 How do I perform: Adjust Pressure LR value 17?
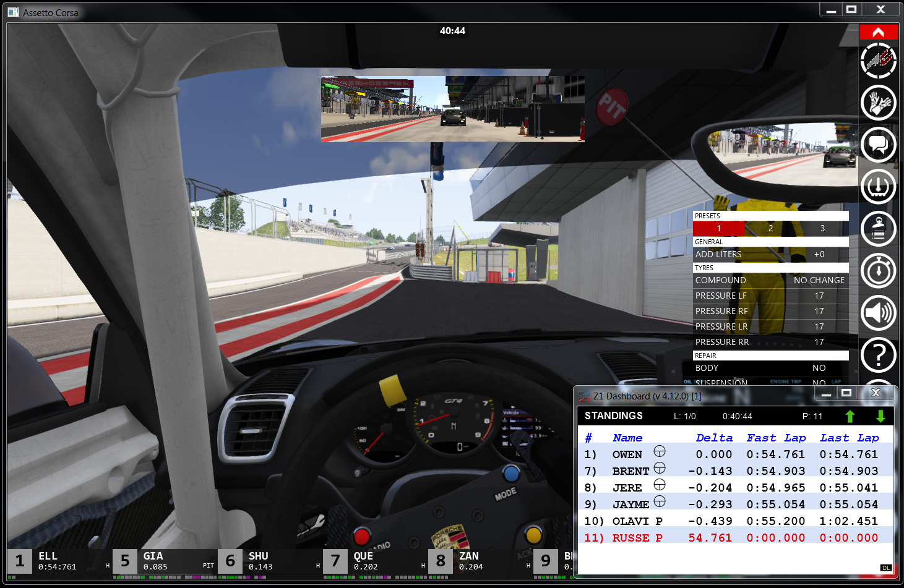[819, 326]
